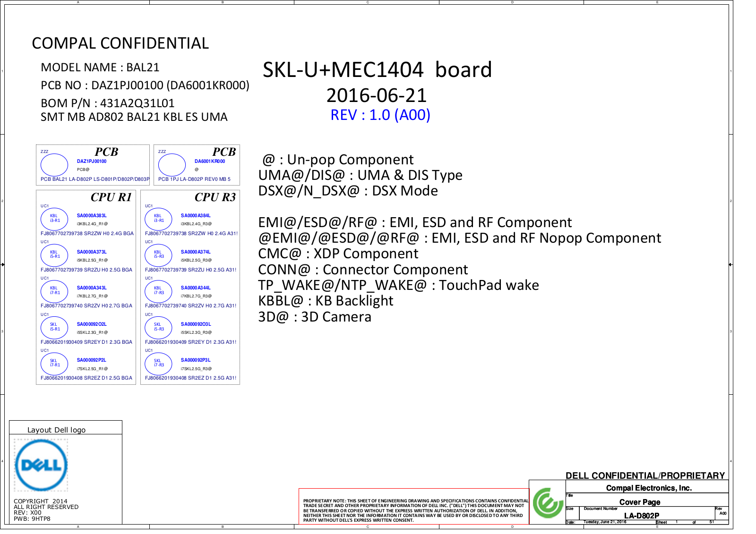Click '@ : Un-pop Component' legend line
This screenshot has width=756, height=534.
click(338, 160)
